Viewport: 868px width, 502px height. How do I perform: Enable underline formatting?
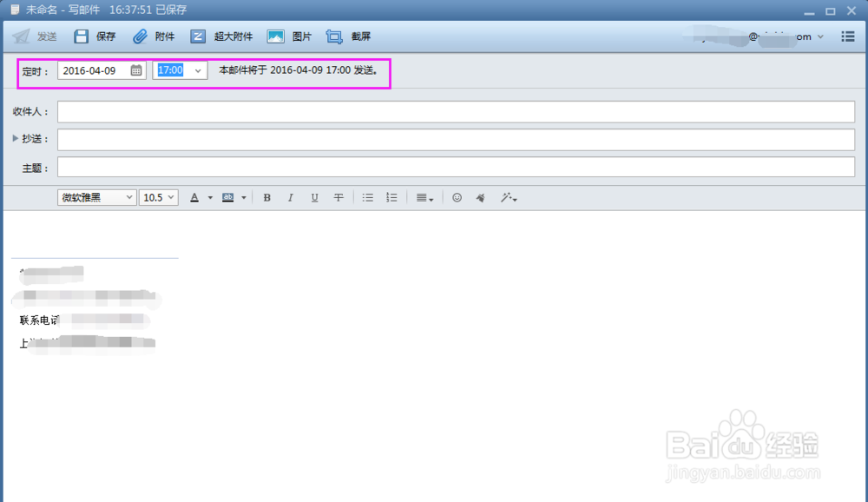coord(314,198)
